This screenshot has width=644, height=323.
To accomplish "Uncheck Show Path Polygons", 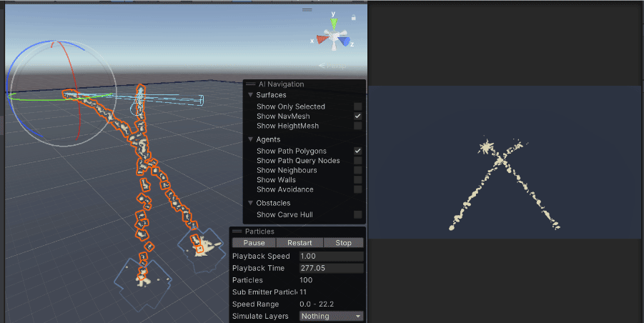I will pyautogui.click(x=357, y=151).
